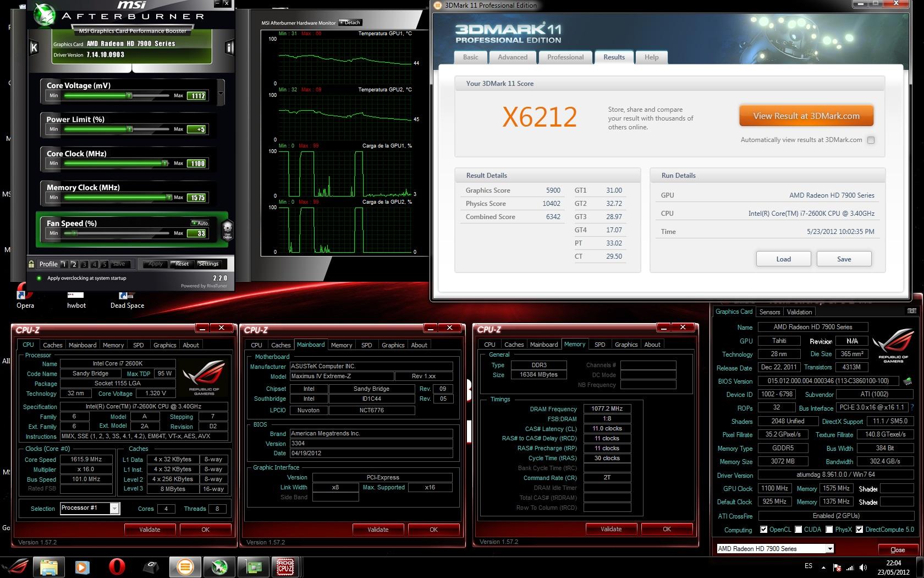The height and width of the screenshot is (578, 924).
Task: Toggle the DirectCompute 5.0 checkbox in GPU-Z
Action: pos(859,530)
